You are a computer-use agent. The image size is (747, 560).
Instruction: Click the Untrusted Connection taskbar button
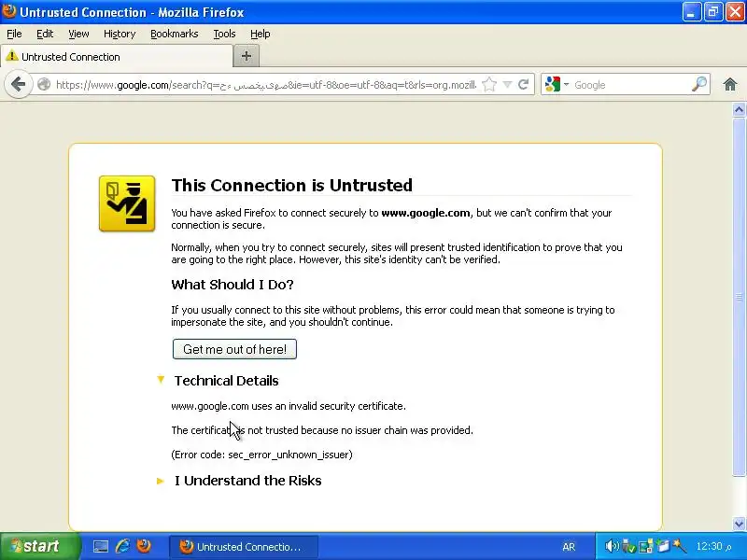(244, 547)
